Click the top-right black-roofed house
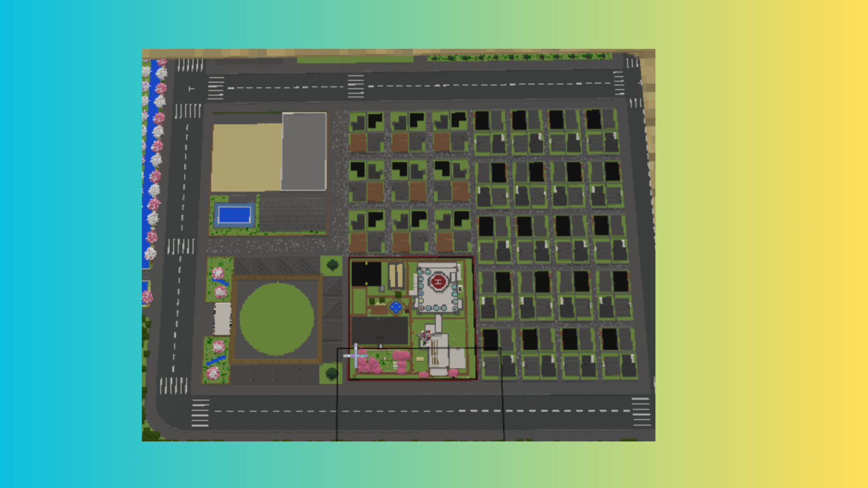 click(x=593, y=120)
